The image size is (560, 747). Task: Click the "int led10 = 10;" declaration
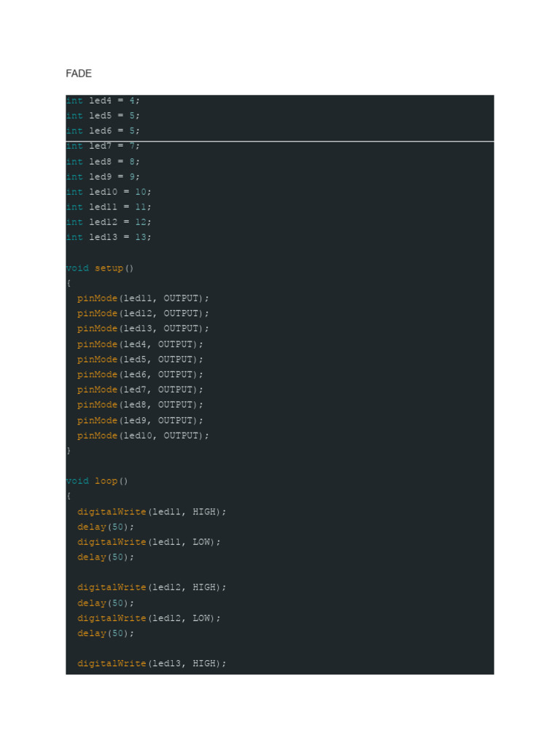click(x=108, y=192)
